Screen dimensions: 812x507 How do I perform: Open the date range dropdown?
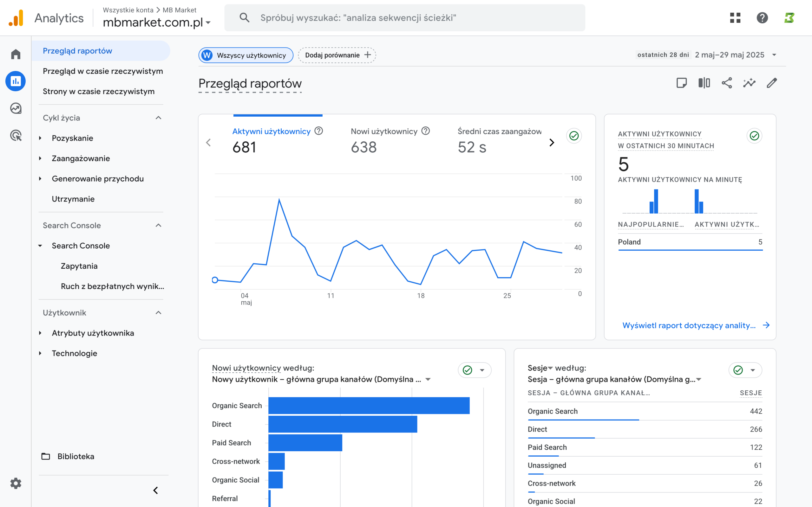point(774,55)
